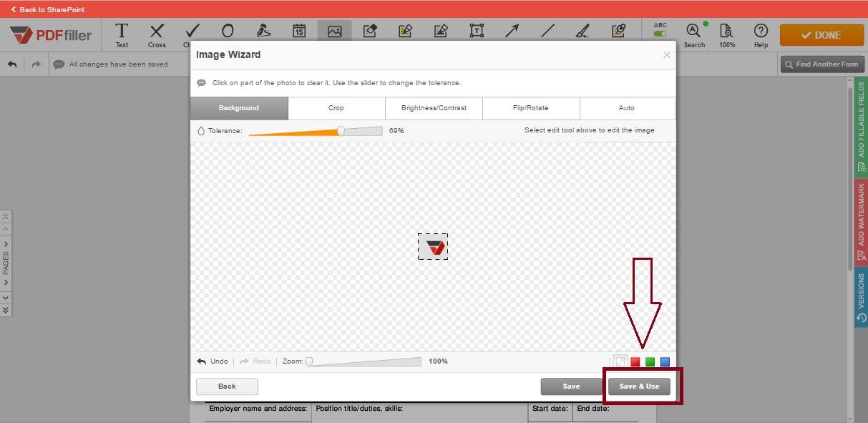
Task: Redo change in top status bar
Action: pos(36,64)
